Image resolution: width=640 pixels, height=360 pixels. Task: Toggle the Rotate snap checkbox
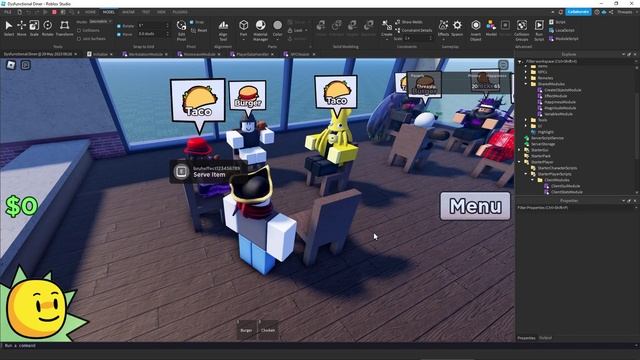119,26
